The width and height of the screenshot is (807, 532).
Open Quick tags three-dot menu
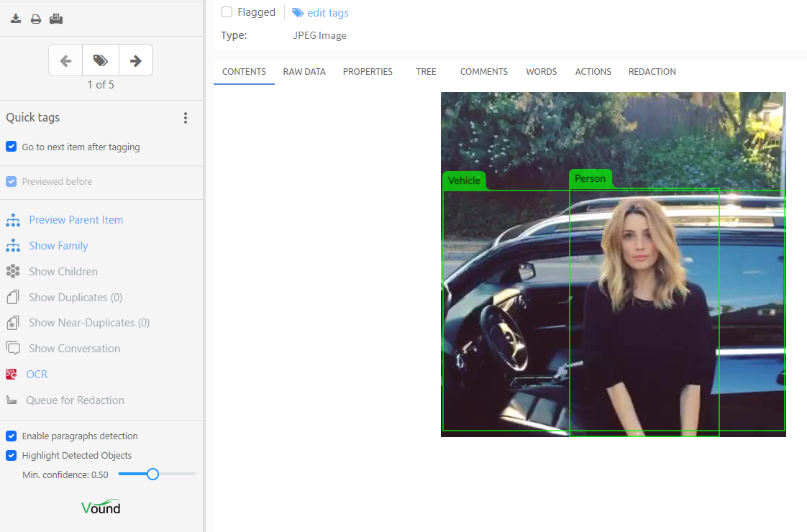pos(186,118)
